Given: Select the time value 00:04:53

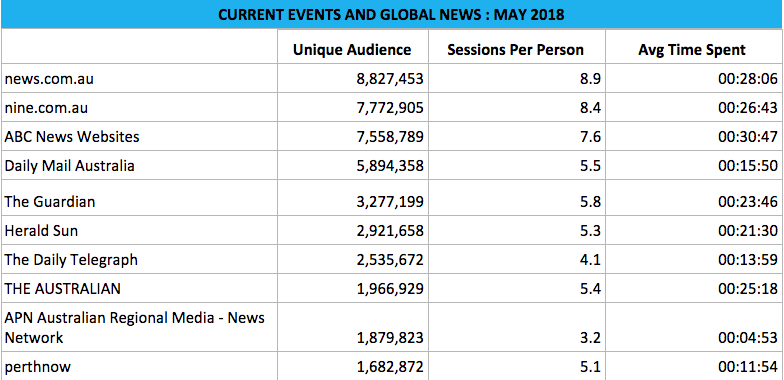Looking at the screenshot, I should [748, 338].
